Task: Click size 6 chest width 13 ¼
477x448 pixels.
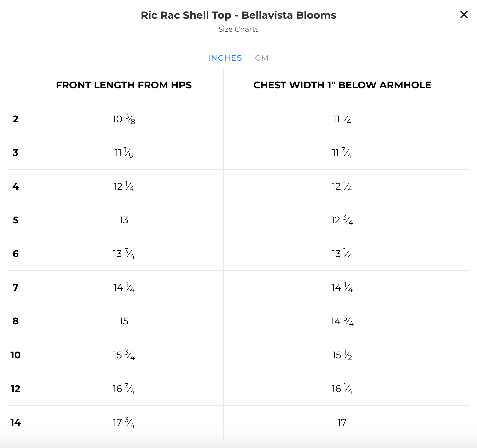Action: 342,254
